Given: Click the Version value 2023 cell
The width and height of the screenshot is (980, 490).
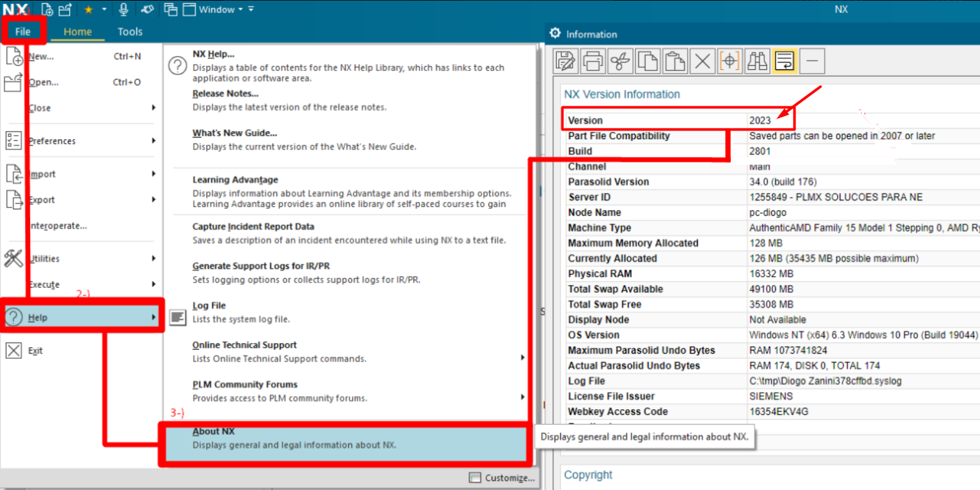Looking at the screenshot, I should 760,121.
